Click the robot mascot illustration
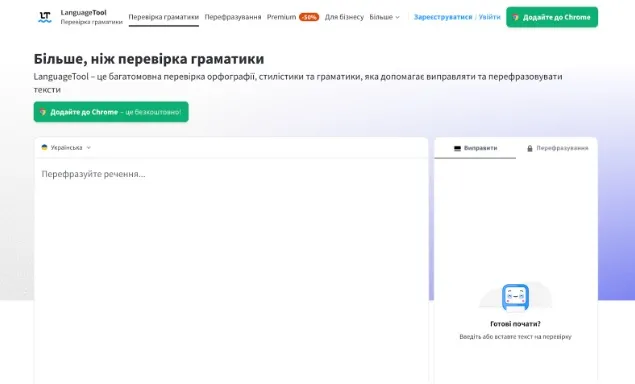 click(515, 297)
